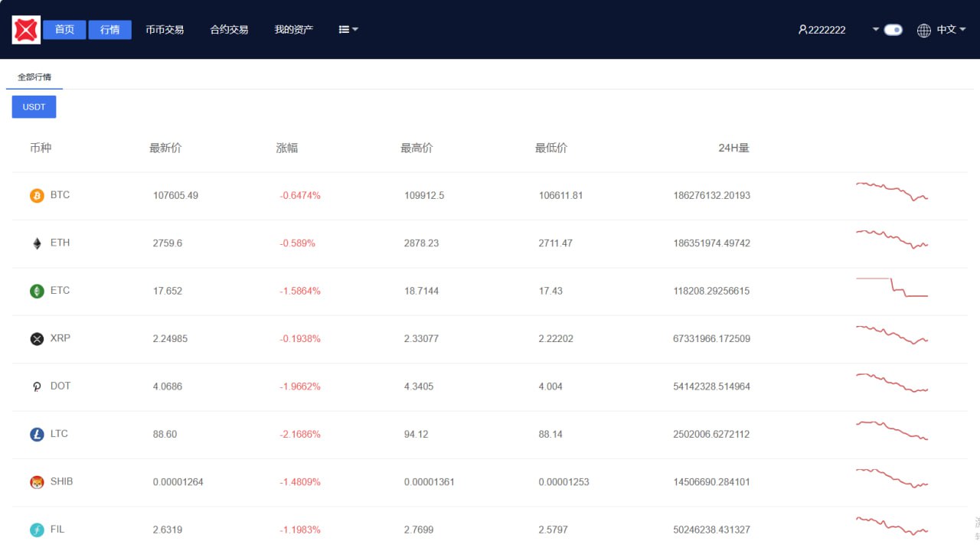Click the Polkadot DOT coin icon

coord(37,386)
